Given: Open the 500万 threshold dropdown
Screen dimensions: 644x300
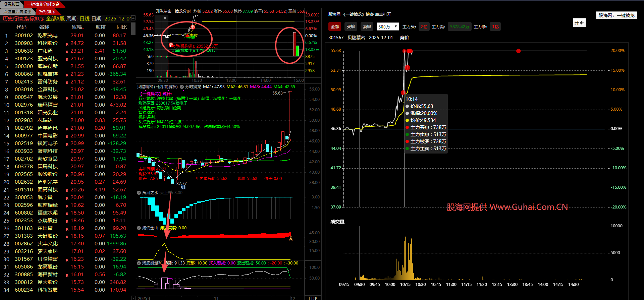Looking at the screenshot, I should coord(387,27).
